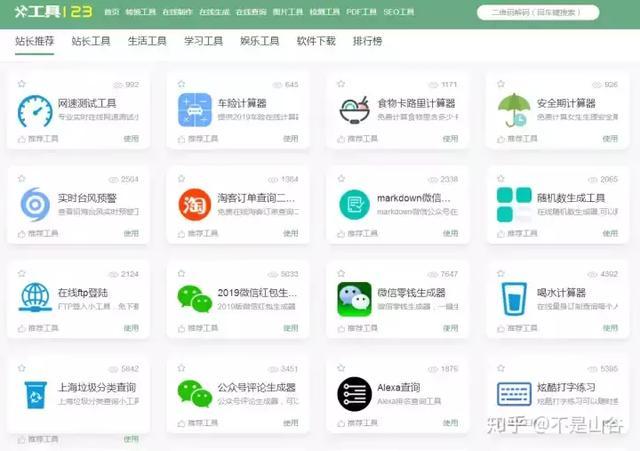Click thumbs-up 推荐工具 icon on 公众号评论生成器 card
The height and width of the screenshot is (451, 640).
(182, 423)
